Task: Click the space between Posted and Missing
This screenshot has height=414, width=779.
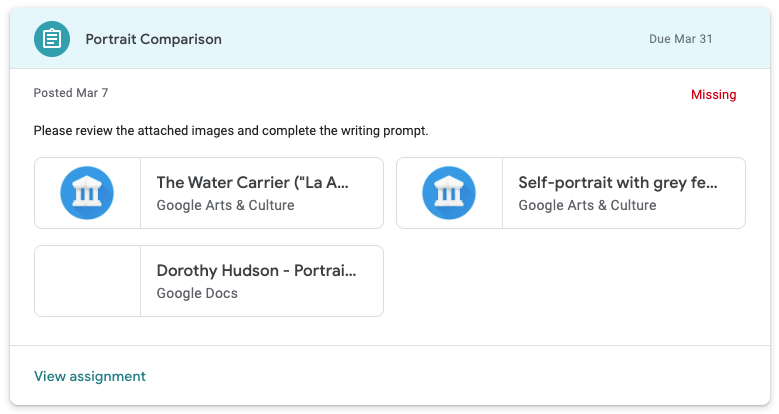Action: [400, 94]
